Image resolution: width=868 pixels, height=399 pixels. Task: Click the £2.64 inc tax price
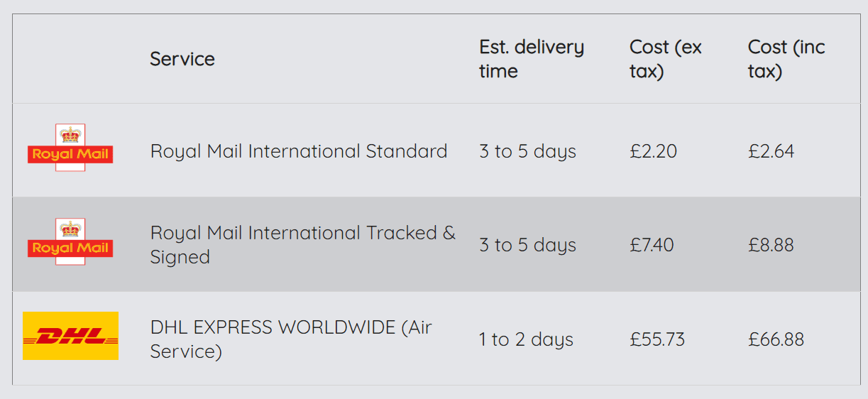[771, 151]
